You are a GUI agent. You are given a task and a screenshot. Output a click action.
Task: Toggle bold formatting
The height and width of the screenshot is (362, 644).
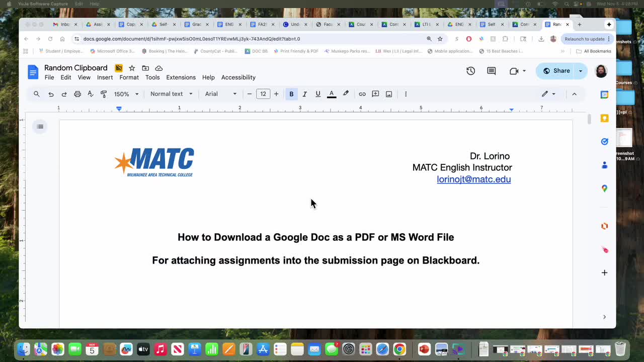pyautogui.click(x=291, y=94)
